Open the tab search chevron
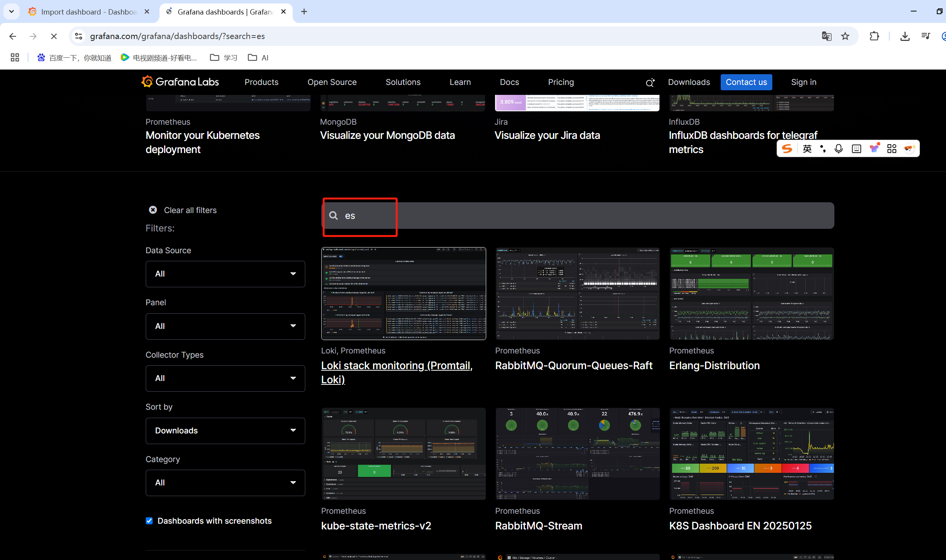 (11, 11)
